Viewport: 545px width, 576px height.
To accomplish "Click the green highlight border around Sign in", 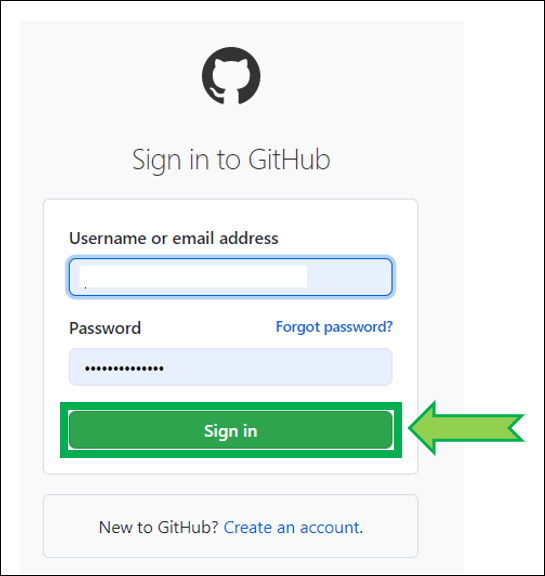I will point(231,406).
